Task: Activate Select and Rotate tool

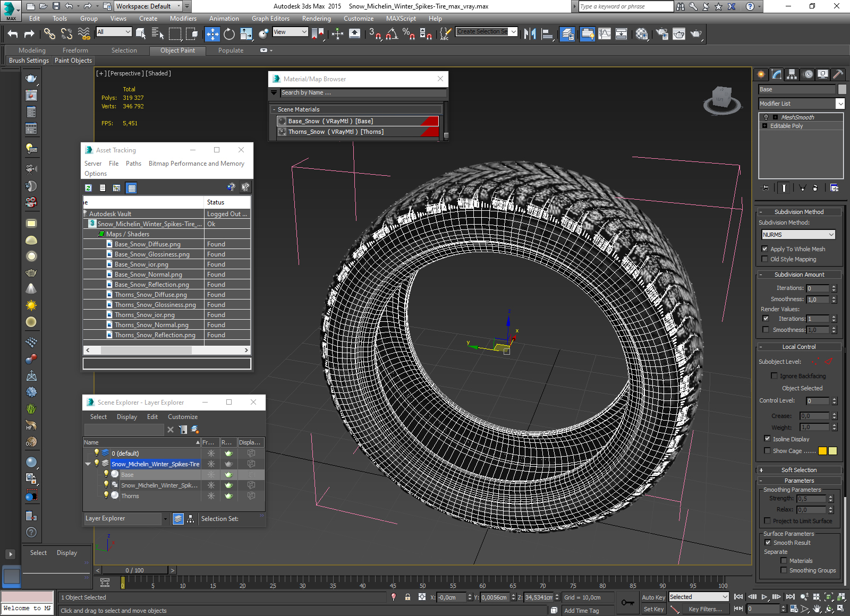Action: click(229, 34)
